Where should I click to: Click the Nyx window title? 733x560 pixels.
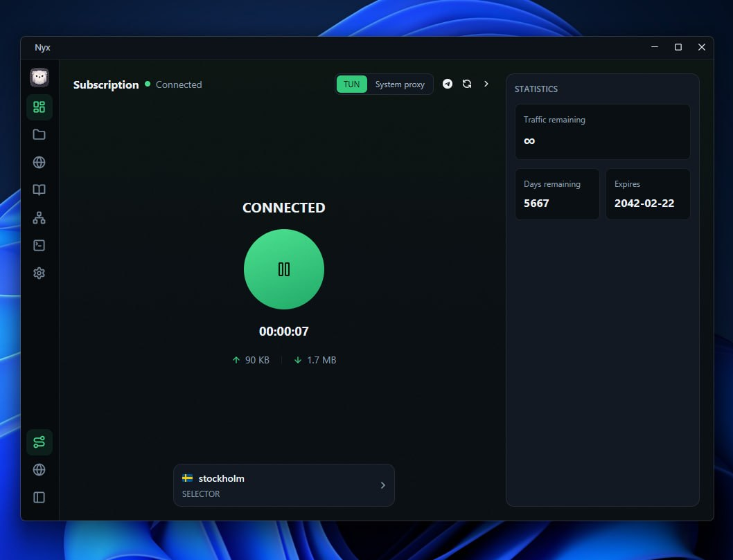click(x=42, y=48)
